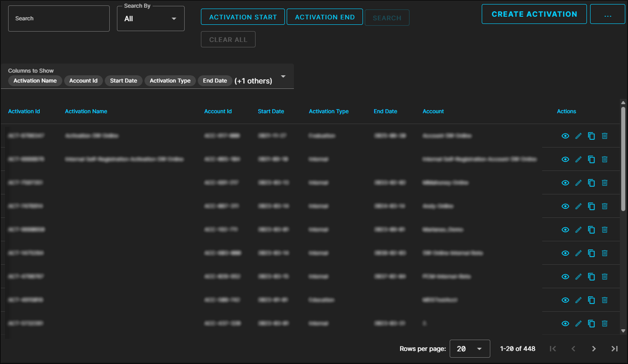Screen dimensions: 628x364
Task: Delete the first activation row
Action: pos(605,136)
